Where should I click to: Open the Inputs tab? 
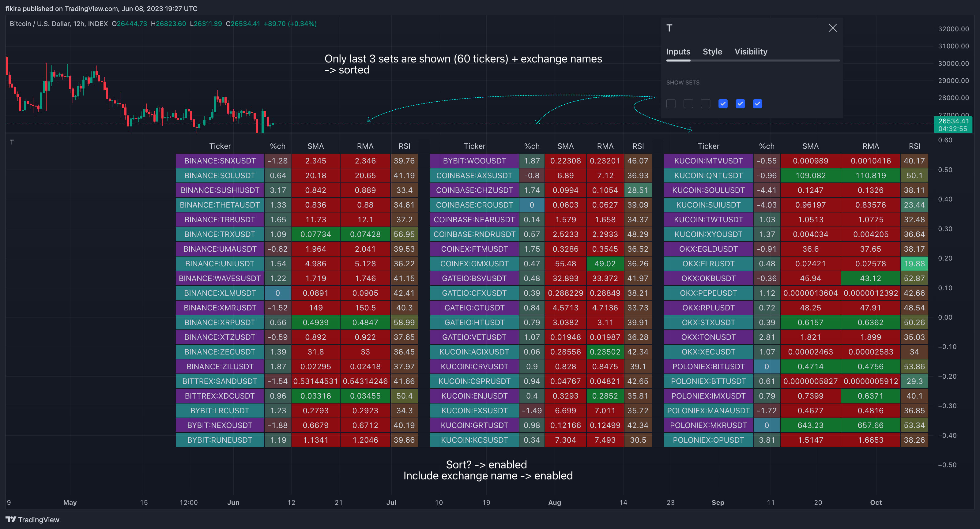click(x=678, y=52)
